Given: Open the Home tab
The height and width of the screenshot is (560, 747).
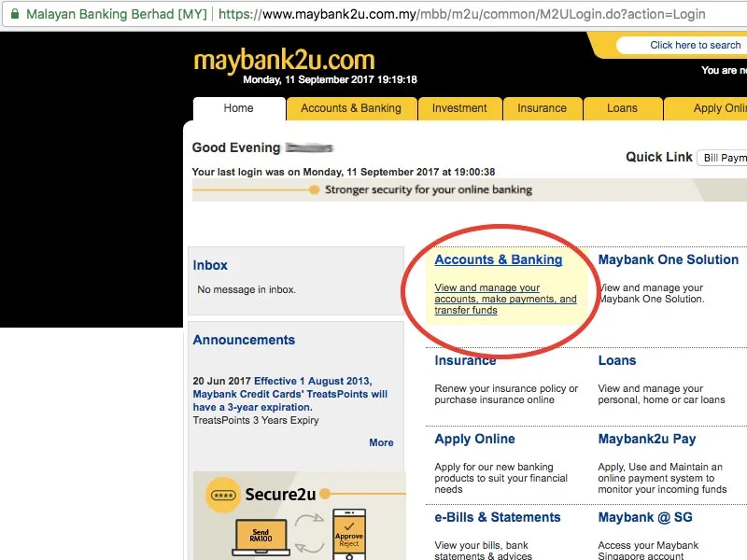Looking at the screenshot, I should pyautogui.click(x=239, y=108).
